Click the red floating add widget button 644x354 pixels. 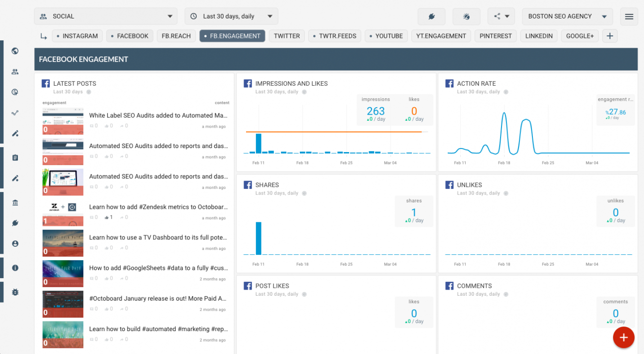pyautogui.click(x=624, y=338)
